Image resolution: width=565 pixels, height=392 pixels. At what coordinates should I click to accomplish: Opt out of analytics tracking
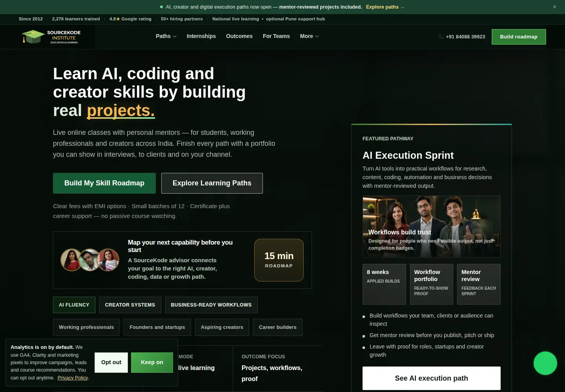click(x=111, y=363)
